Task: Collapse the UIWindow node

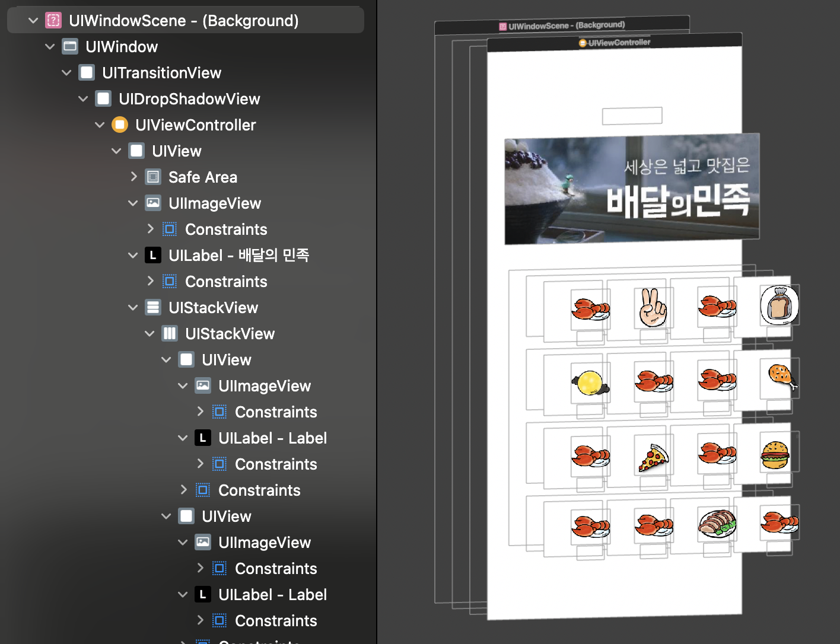Action: tap(50, 47)
